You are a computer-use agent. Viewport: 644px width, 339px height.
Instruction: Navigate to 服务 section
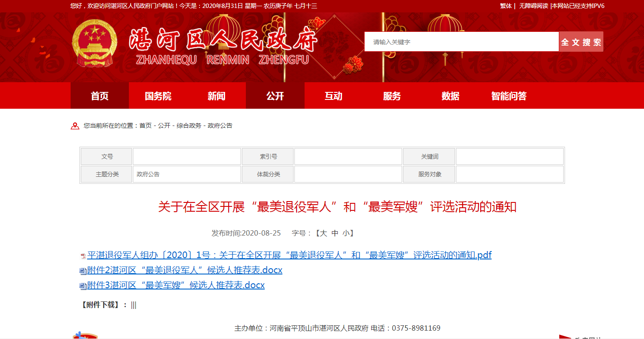tap(392, 96)
